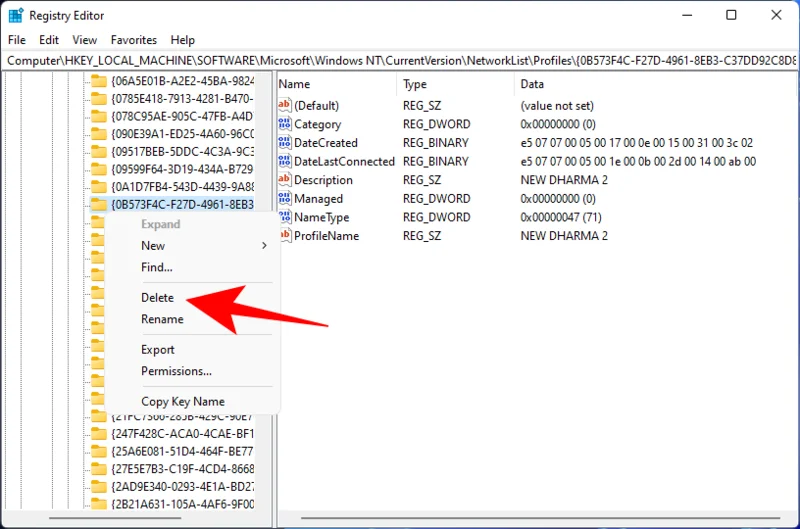Click the Description string value icon
This screenshot has height=529, width=800.
[285, 181]
